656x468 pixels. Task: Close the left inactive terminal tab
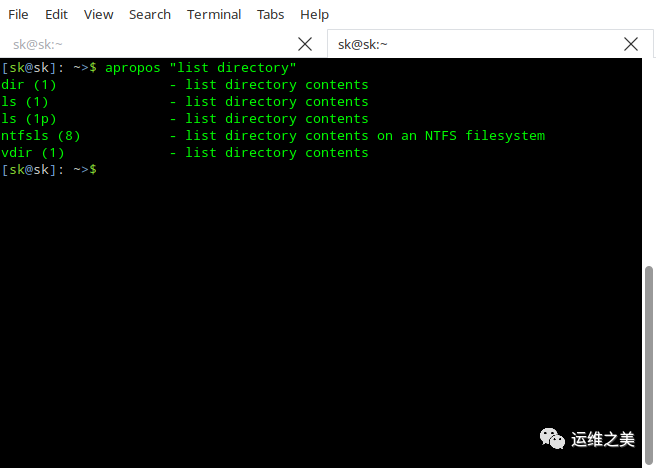coord(306,44)
